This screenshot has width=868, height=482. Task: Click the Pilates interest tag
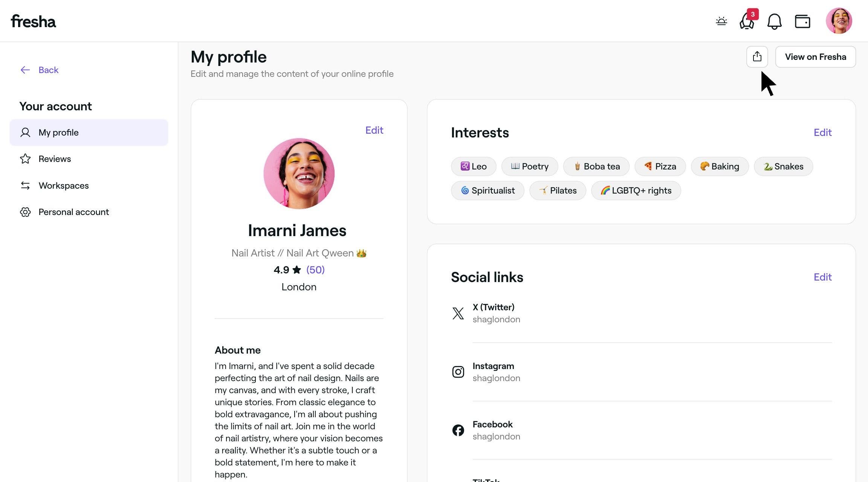coord(558,191)
